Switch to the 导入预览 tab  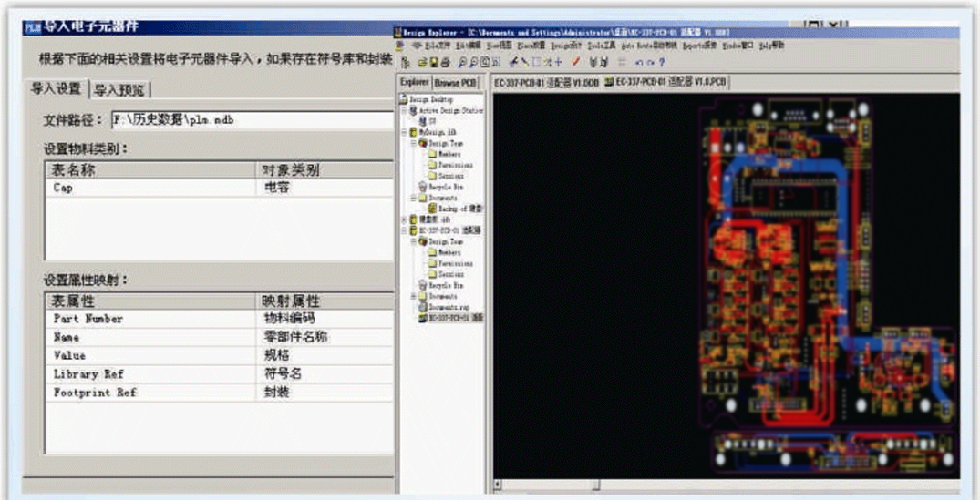tap(119, 89)
